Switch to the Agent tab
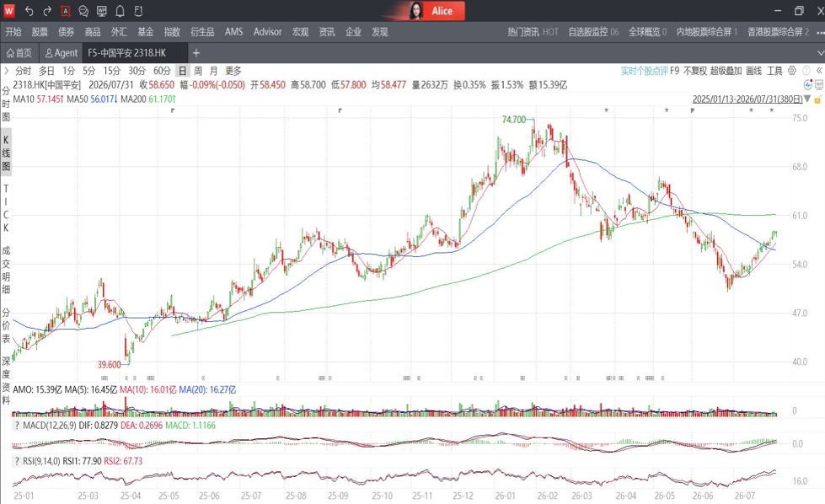Image resolution: width=825 pixels, height=504 pixels. (61, 53)
